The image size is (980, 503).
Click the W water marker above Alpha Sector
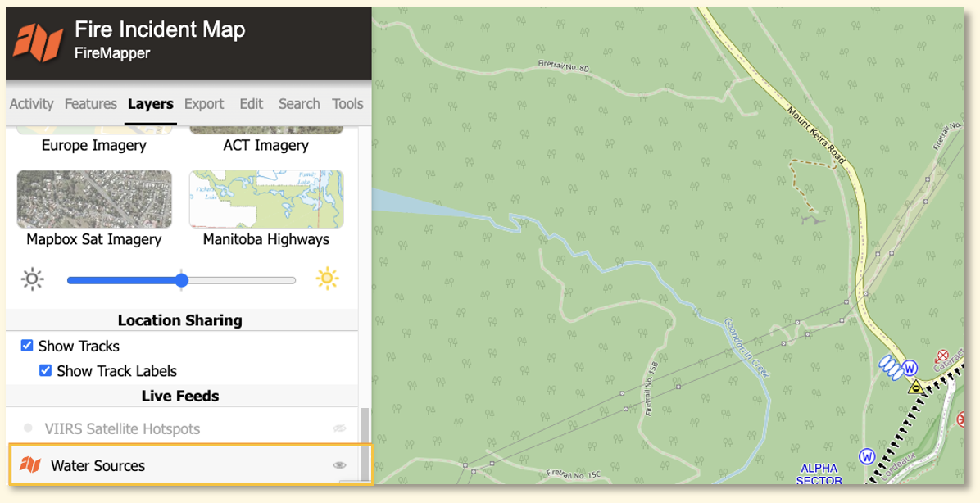point(866,456)
